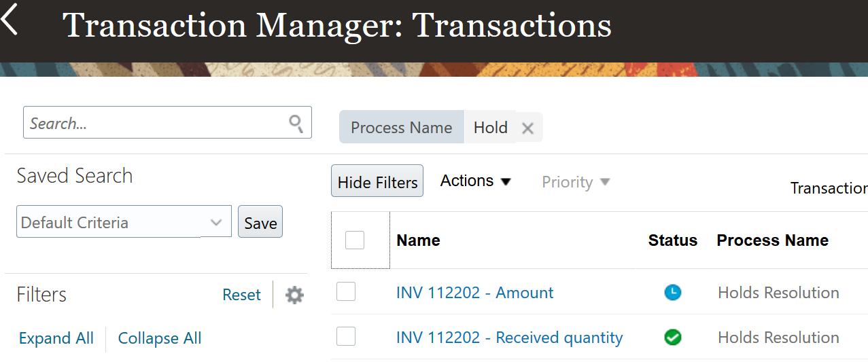
Task: Click the Hide Filters button
Action: pos(377,182)
